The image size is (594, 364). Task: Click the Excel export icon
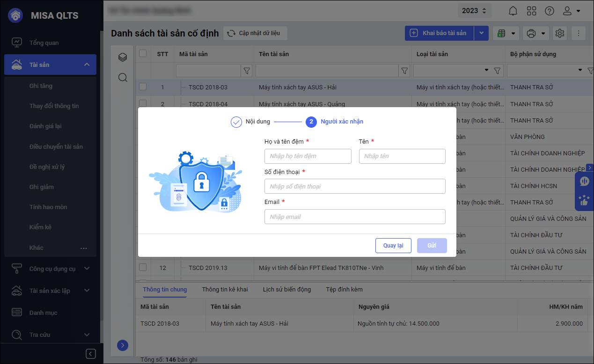click(x=501, y=33)
